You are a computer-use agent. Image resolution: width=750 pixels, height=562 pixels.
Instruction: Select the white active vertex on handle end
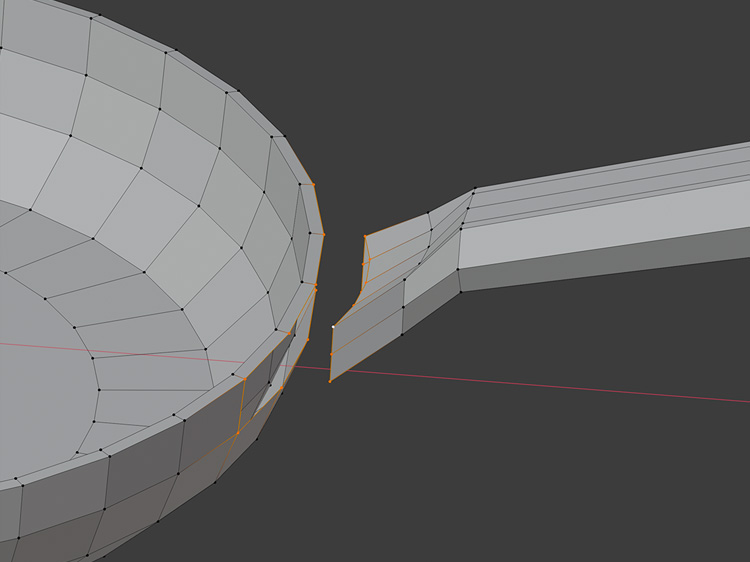coord(333,326)
